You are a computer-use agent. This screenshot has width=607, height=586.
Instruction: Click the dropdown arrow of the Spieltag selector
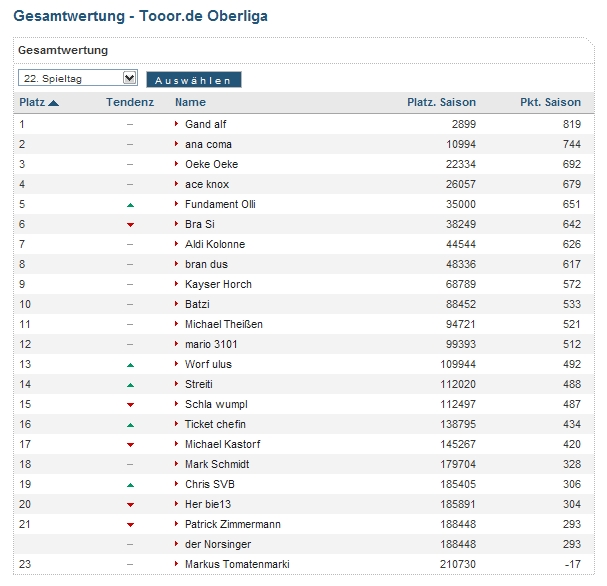[x=130, y=78]
